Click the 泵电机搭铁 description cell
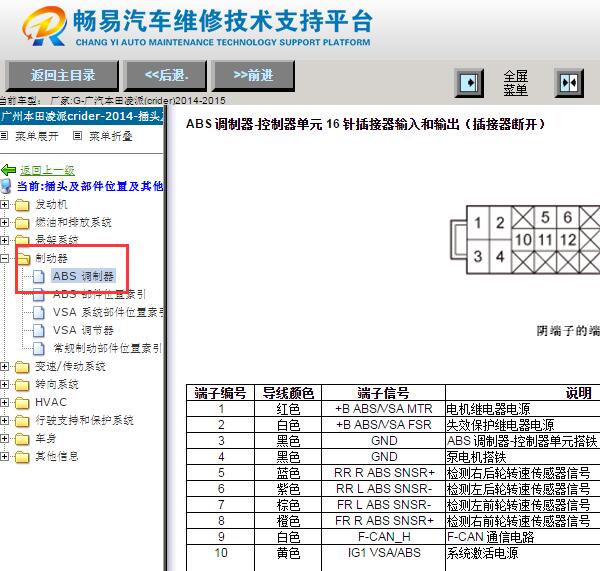This screenshot has height=571, width=600. pos(523,457)
